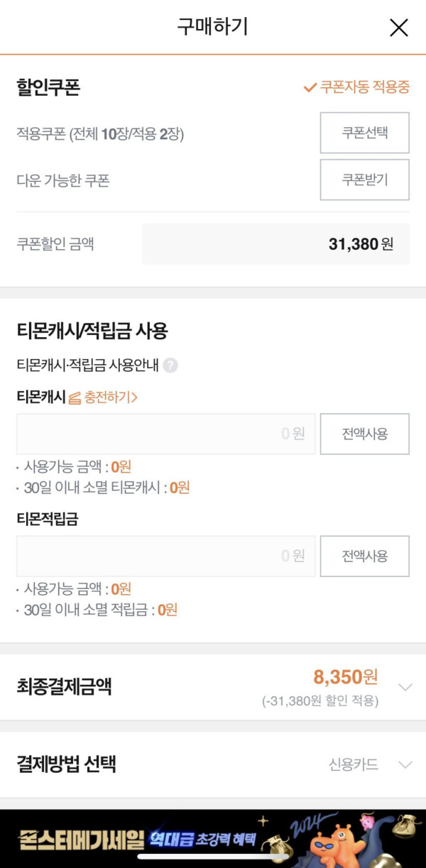Open the 쿠폰선택 coupon selector
426x868 pixels.
tap(364, 133)
